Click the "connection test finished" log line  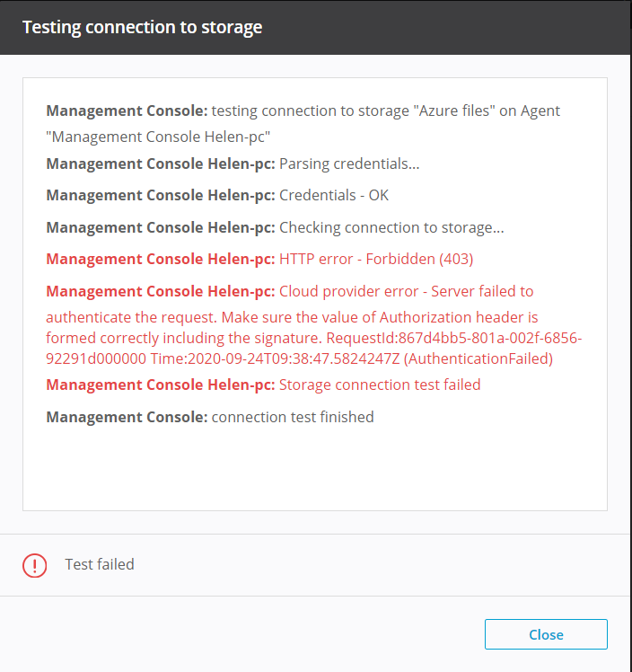293,417
